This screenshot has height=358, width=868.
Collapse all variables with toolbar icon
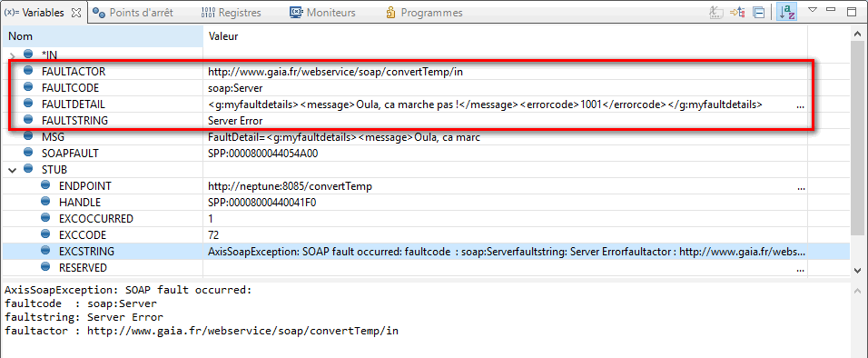click(759, 12)
